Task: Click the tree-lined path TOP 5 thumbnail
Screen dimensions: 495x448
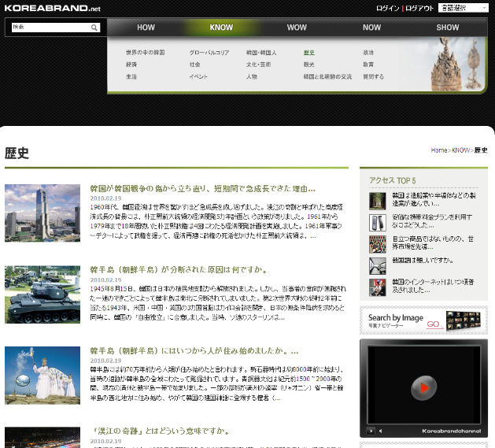Action: pyautogui.click(x=377, y=201)
